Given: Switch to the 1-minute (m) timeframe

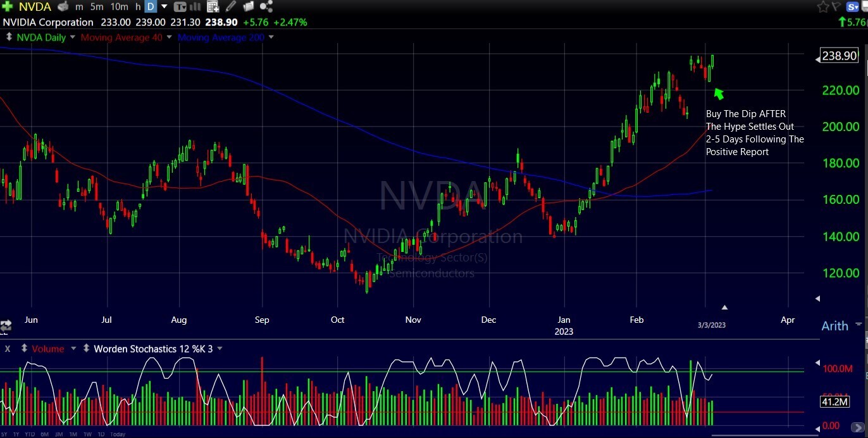Looking at the screenshot, I should (79, 7).
